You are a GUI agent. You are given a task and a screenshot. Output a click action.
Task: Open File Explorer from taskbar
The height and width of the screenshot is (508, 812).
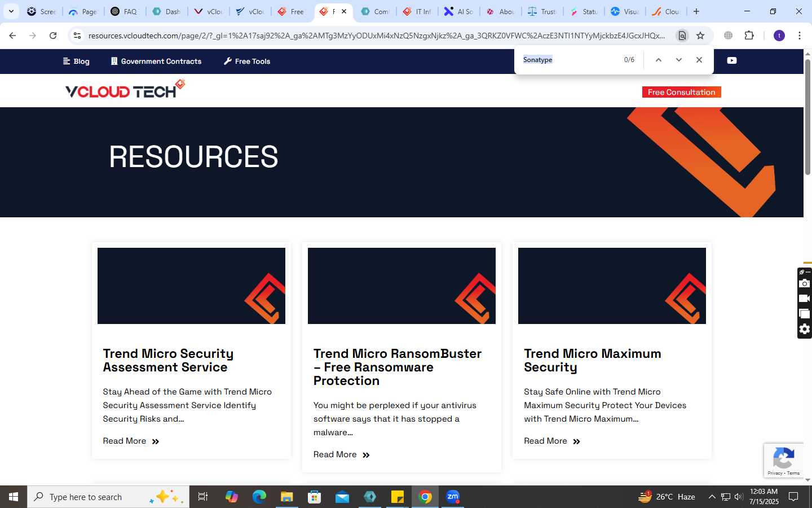coord(287,497)
